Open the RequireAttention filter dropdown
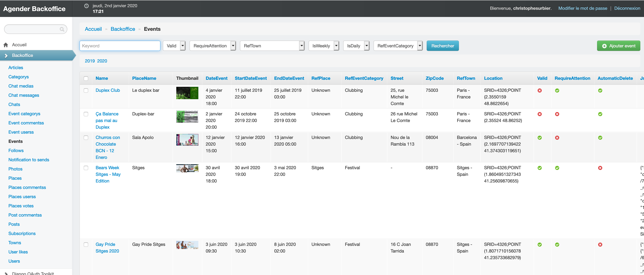The height and width of the screenshot is (275, 644). tap(213, 46)
